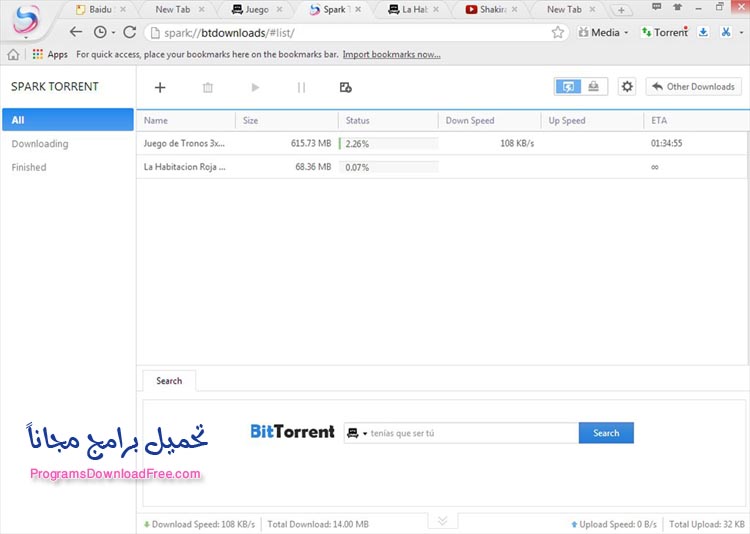Open the search source dropdown
This screenshot has width=750, height=534.
coord(357,433)
